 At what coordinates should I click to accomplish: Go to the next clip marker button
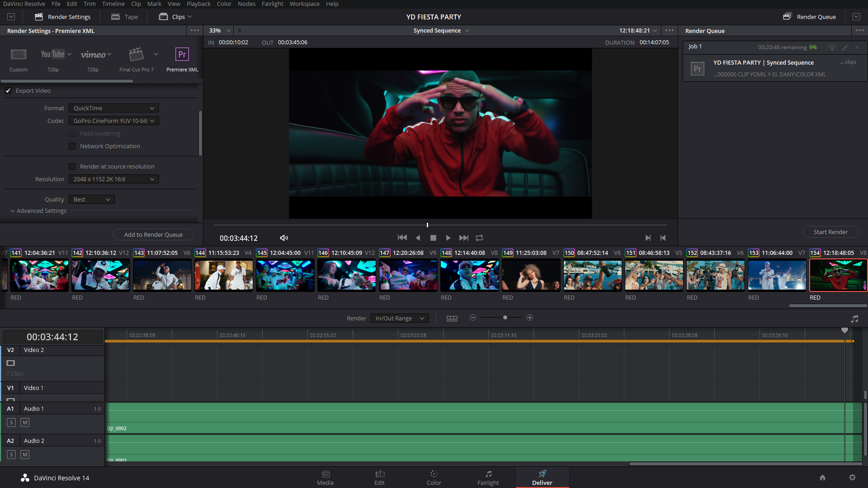pos(648,238)
